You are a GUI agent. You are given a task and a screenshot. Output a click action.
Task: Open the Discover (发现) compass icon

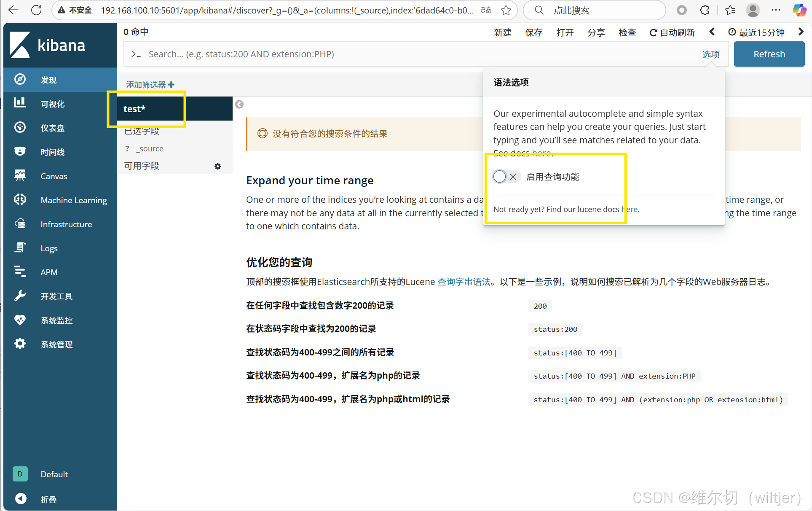tap(20, 79)
